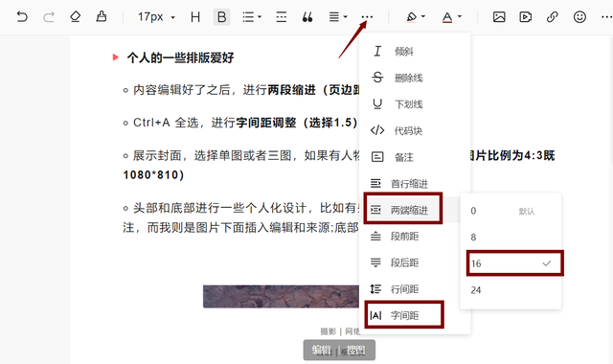Choose checked indent value 16
613x364 pixels.
click(511, 263)
